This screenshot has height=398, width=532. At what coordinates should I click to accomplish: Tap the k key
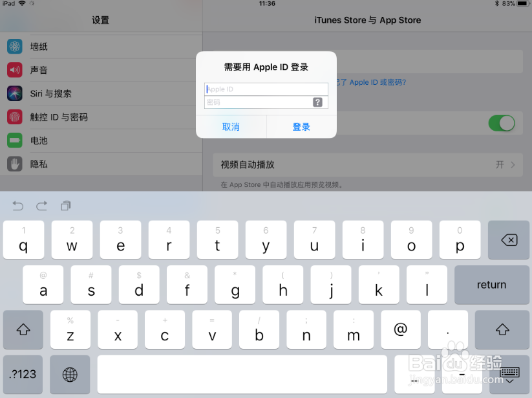pyautogui.click(x=379, y=285)
